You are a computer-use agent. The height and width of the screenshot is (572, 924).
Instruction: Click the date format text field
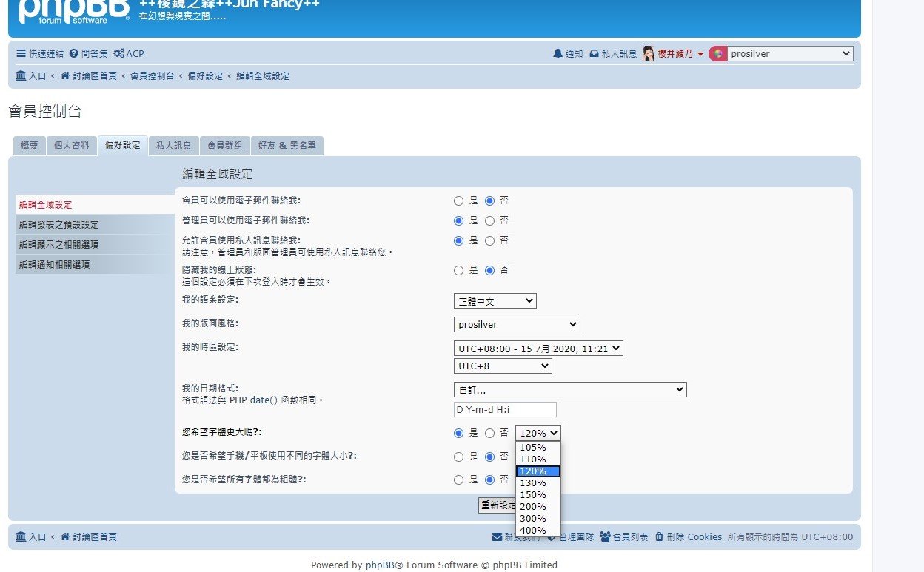[x=504, y=410]
